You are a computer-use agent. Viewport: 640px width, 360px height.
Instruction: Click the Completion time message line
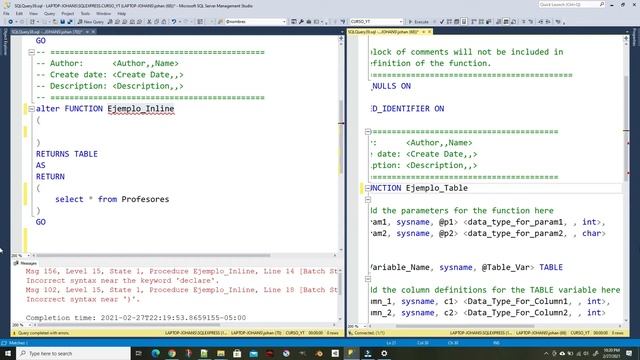click(x=136, y=318)
